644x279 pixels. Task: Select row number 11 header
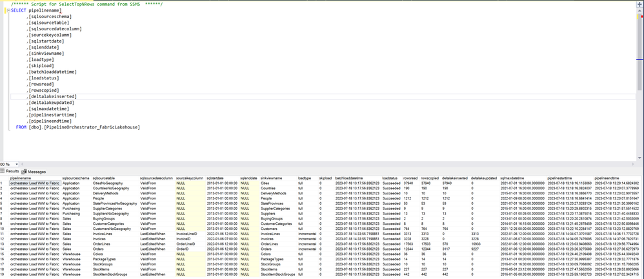click(4, 234)
